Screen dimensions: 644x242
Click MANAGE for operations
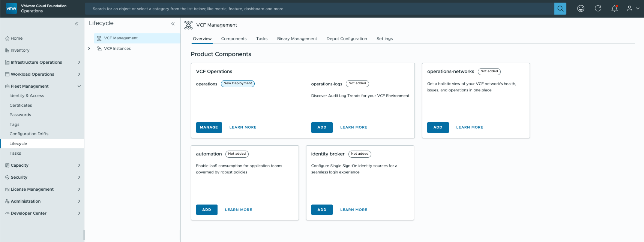click(209, 127)
